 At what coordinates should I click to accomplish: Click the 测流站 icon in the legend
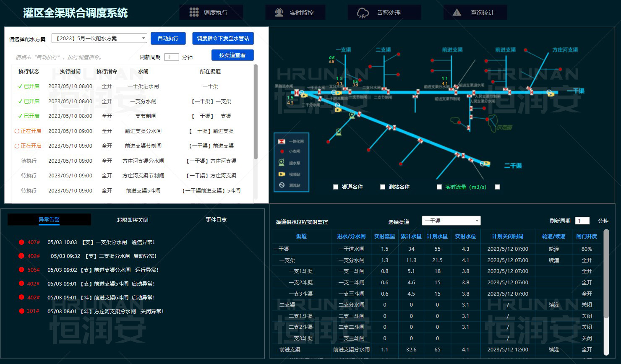(x=282, y=185)
